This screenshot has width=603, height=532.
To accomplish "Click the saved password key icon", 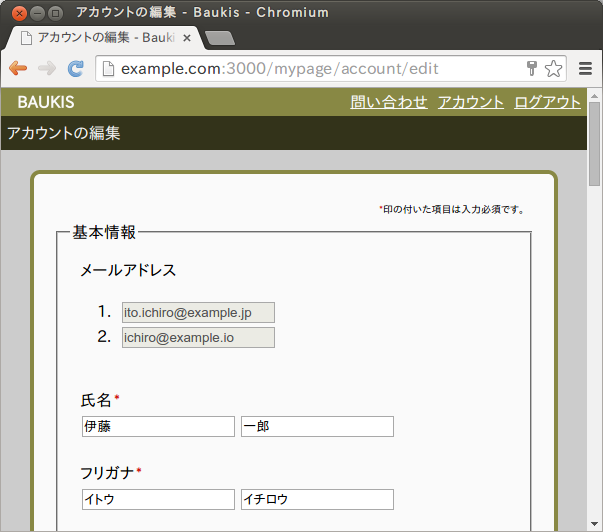I will [x=532, y=68].
